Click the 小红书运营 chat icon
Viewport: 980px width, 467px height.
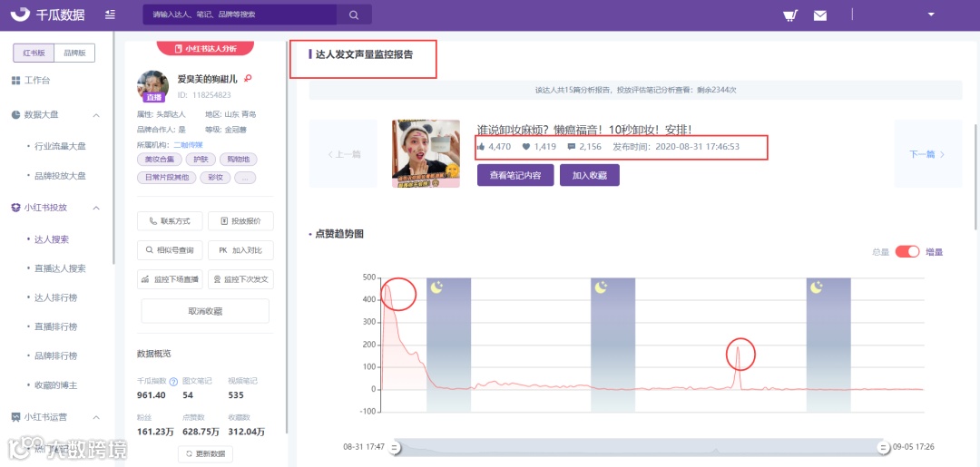pos(15,416)
